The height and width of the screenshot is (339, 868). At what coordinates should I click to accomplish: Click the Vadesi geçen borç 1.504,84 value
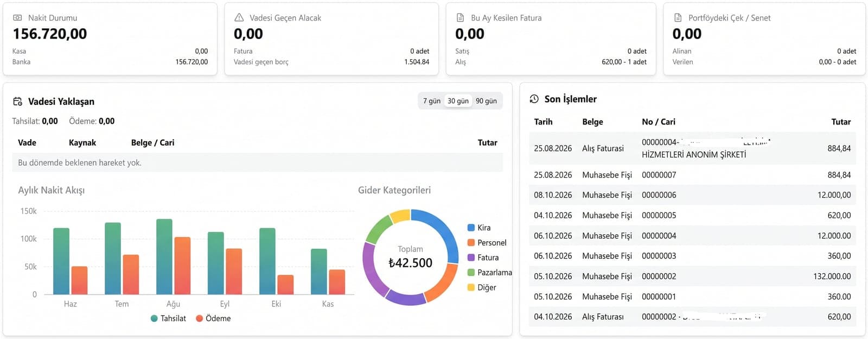click(417, 62)
